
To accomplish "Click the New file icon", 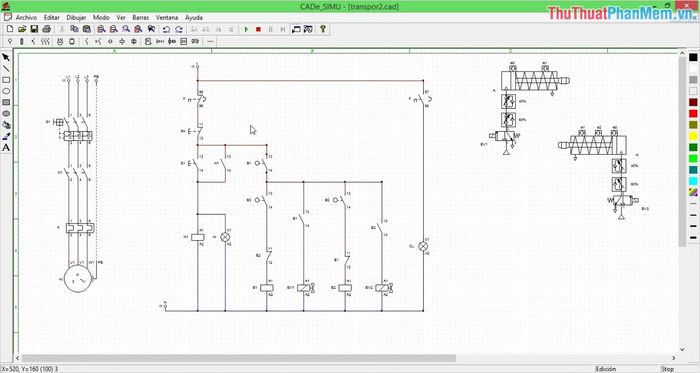I will tap(10, 29).
